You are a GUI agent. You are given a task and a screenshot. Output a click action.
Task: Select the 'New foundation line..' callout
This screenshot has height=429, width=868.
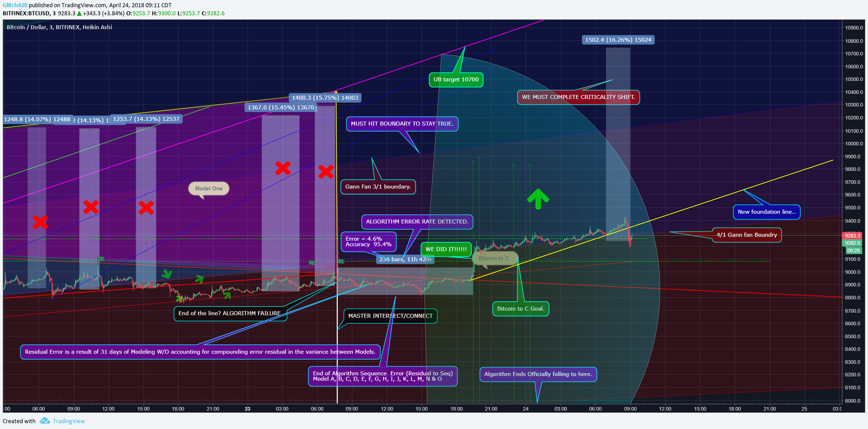click(766, 212)
